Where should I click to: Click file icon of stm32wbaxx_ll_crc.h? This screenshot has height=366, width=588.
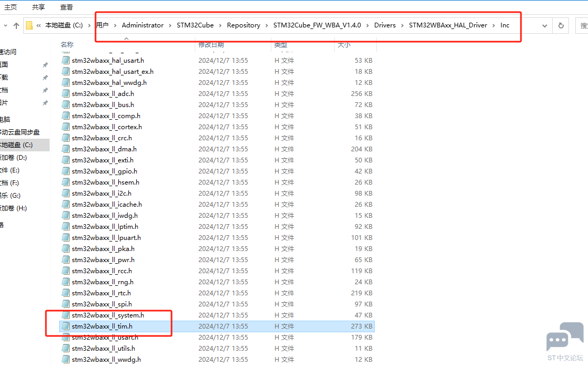tap(65, 138)
